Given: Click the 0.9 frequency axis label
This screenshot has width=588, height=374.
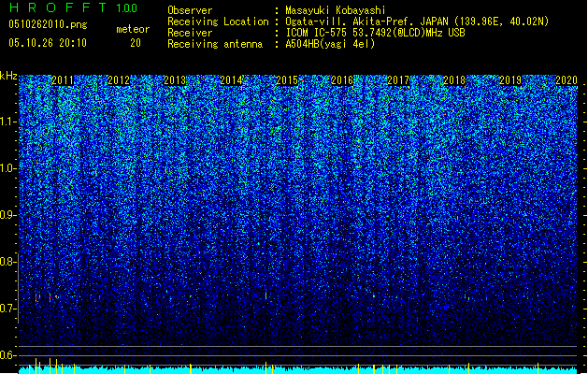Looking at the screenshot, I should (8, 215).
